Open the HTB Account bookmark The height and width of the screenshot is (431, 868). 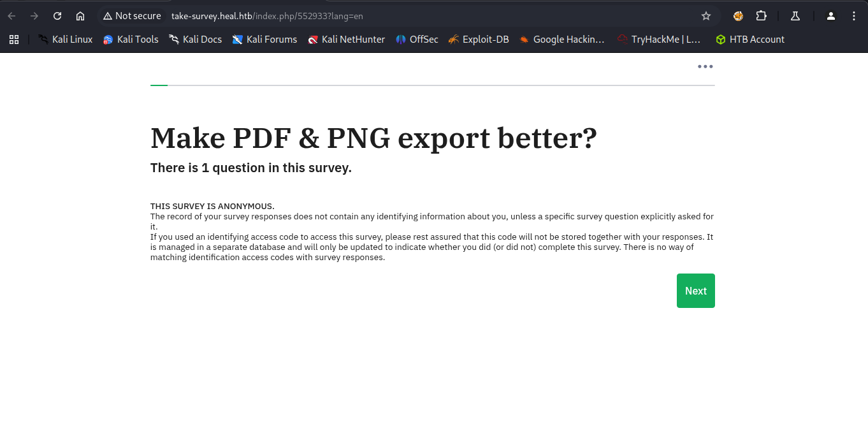coord(749,40)
